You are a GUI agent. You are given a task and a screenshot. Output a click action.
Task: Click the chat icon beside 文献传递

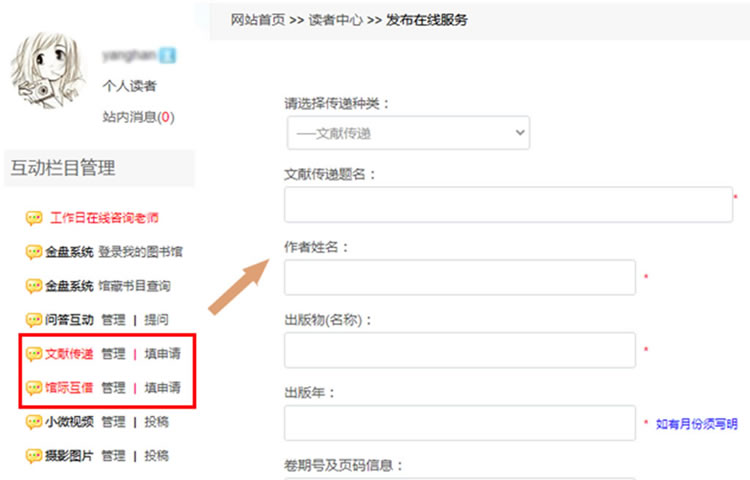(x=34, y=354)
